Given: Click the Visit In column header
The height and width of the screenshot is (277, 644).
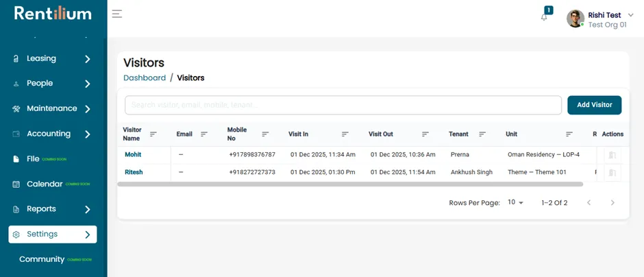Looking at the screenshot, I should pyautogui.click(x=298, y=134).
